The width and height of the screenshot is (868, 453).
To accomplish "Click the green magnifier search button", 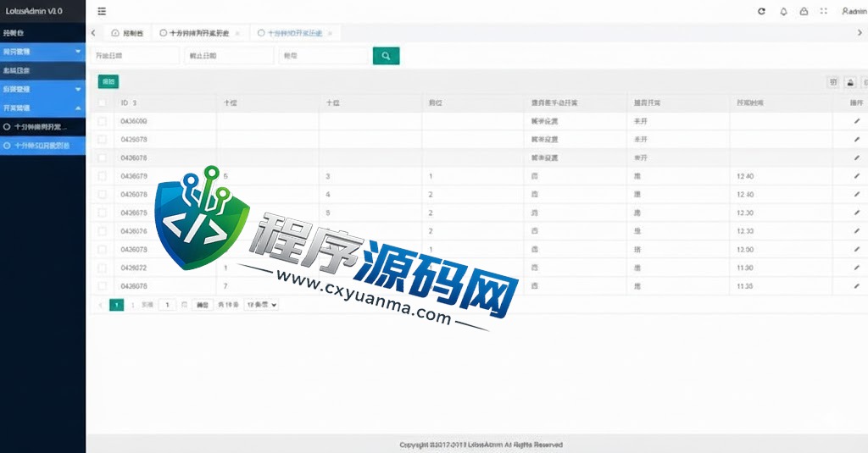I will (x=386, y=55).
